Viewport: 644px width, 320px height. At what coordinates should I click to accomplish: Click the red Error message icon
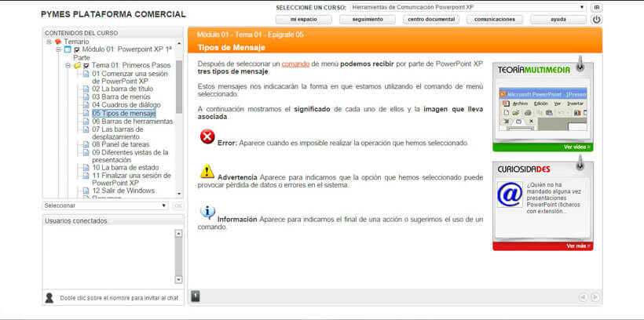[x=207, y=136]
